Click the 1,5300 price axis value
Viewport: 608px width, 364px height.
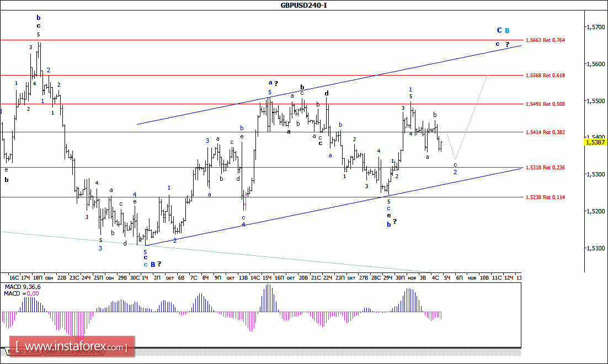coord(596,174)
